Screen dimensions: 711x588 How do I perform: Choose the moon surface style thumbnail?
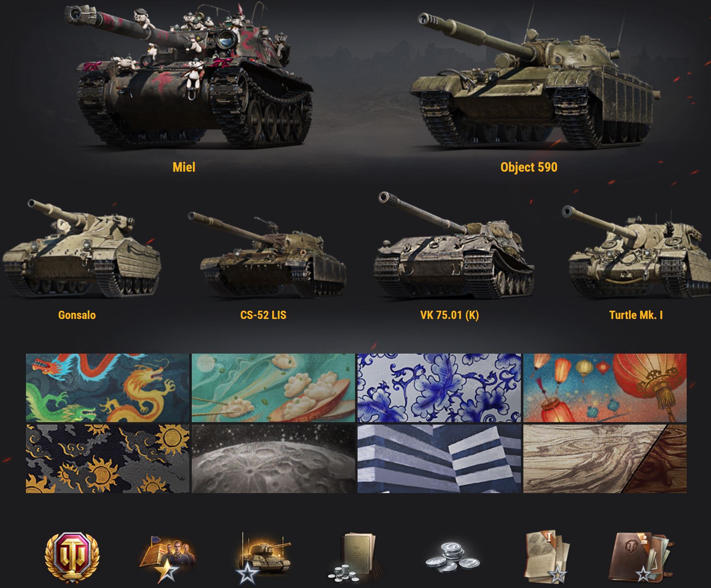pos(273,459)
